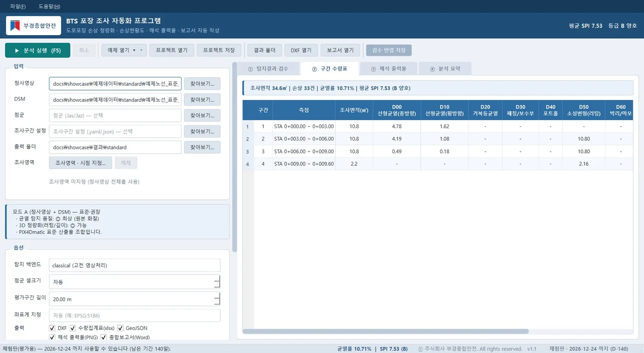Select the 구간 수량표 tab

point(330,69)
